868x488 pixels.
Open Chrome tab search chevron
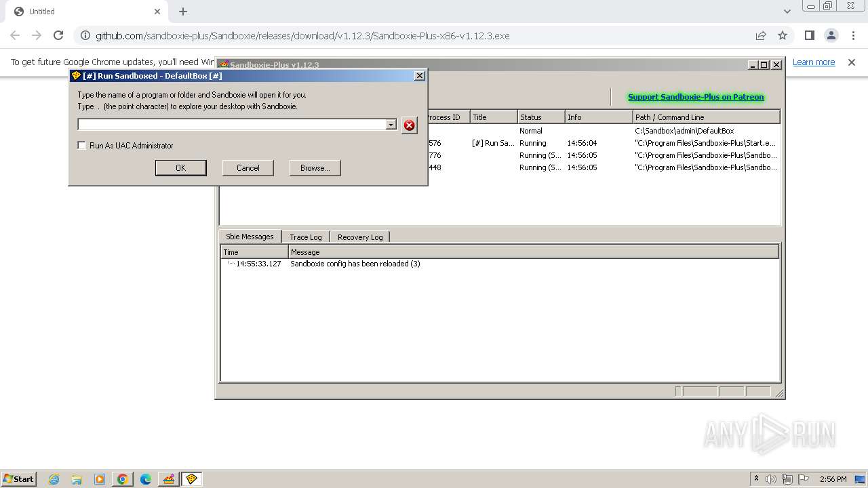click(787, 12)
